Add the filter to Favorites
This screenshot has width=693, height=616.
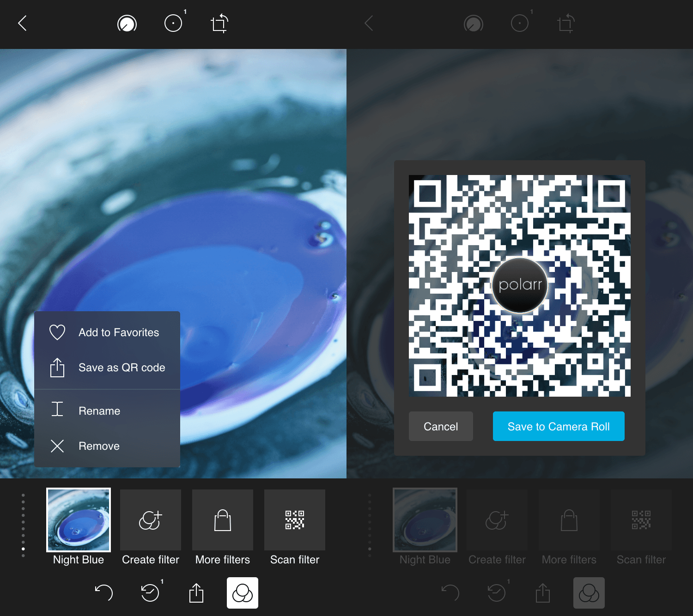tap(107, 332)
